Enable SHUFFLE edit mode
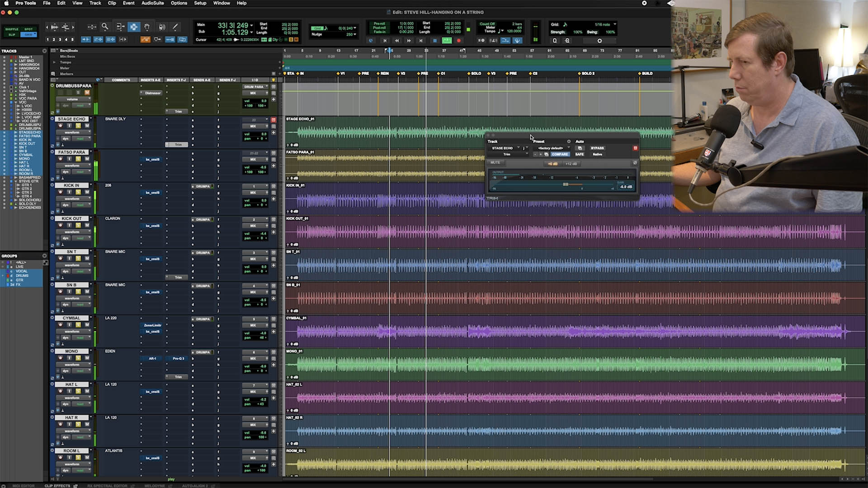Image resolution: width=868 pixels, height=488 pixels. pyautogui.click(x=12, y=29)
